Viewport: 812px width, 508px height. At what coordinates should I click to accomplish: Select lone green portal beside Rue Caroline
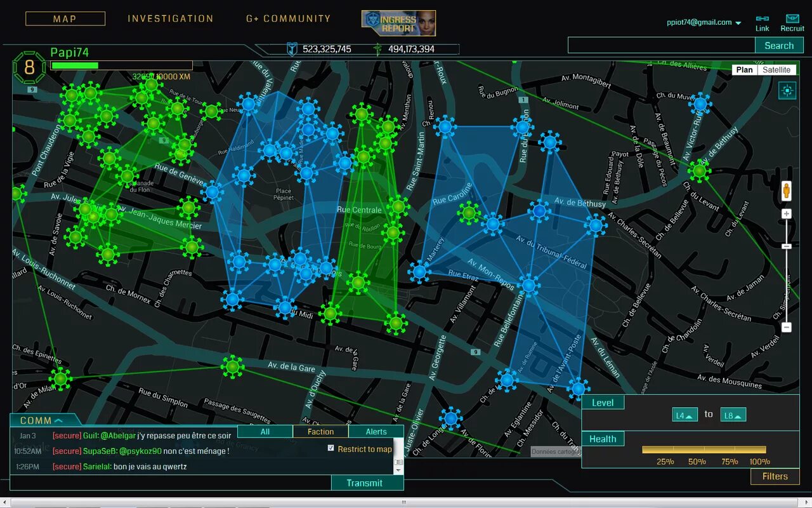468,213
